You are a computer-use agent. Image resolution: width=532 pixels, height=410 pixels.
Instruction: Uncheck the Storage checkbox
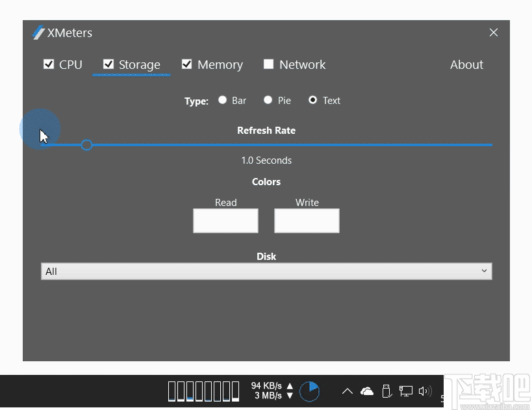(108, 64)
